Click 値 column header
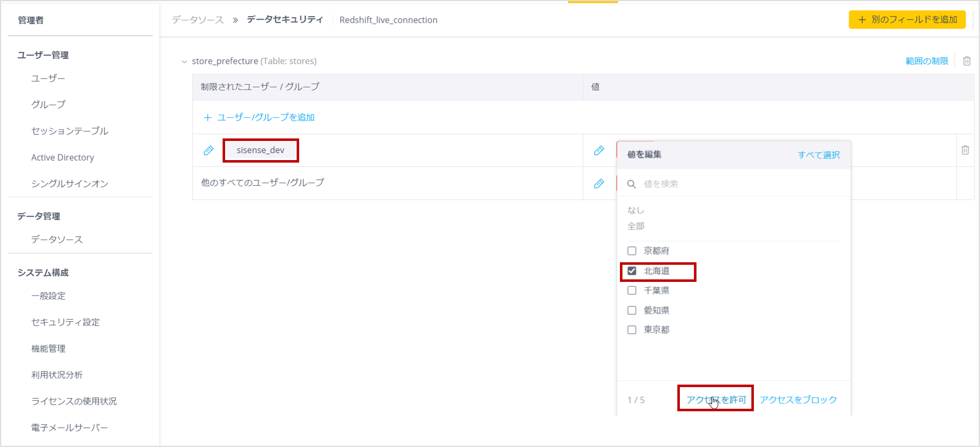Screen dimensions: 980x447 coord(595,87)
